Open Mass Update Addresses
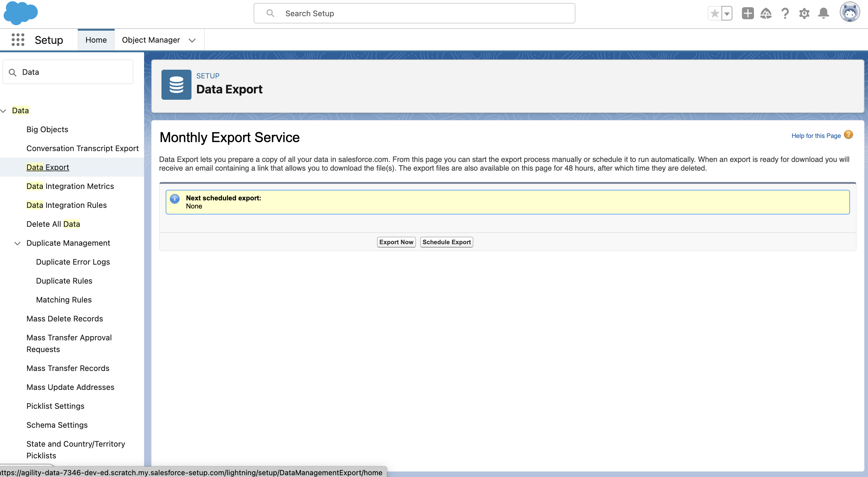 click(71, 387)
